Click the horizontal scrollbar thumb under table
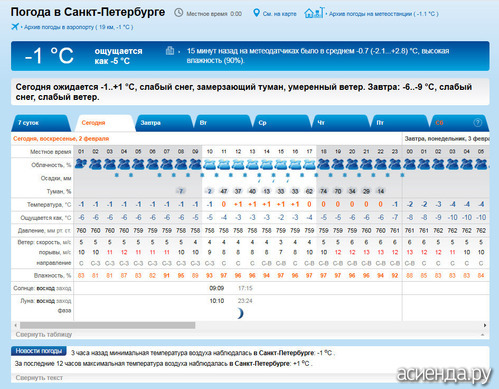 click(x=107, y=325)
